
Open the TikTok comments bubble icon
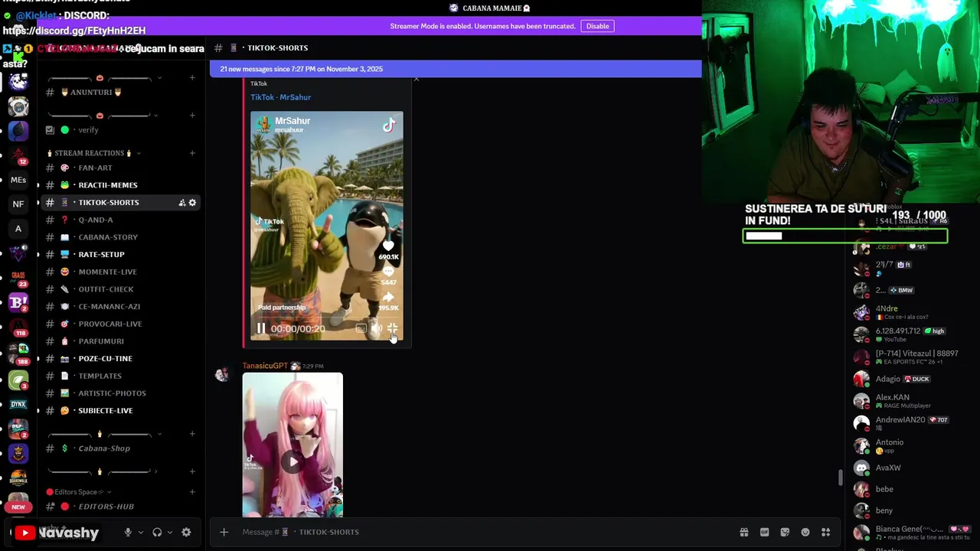click(388, 272)
